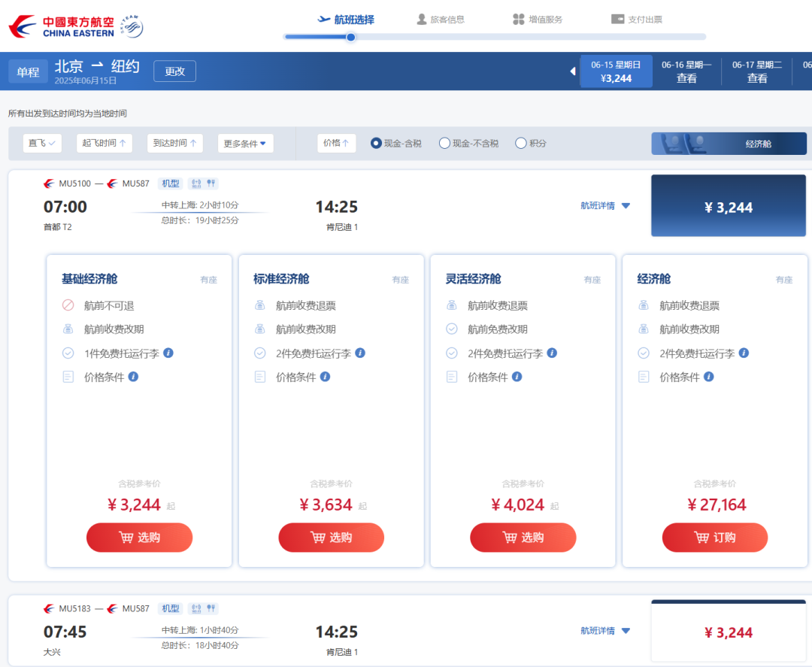Click the previous date arrow icon

pyautogui.click(x=572, y=71)
